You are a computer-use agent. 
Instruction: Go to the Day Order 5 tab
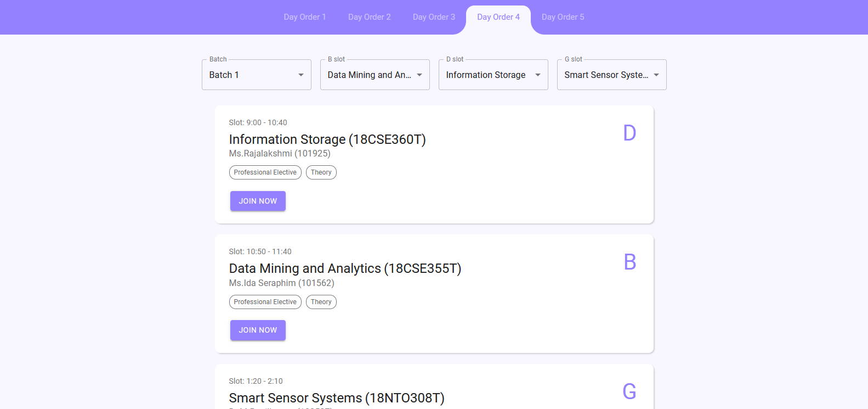[x=563, y=17]
